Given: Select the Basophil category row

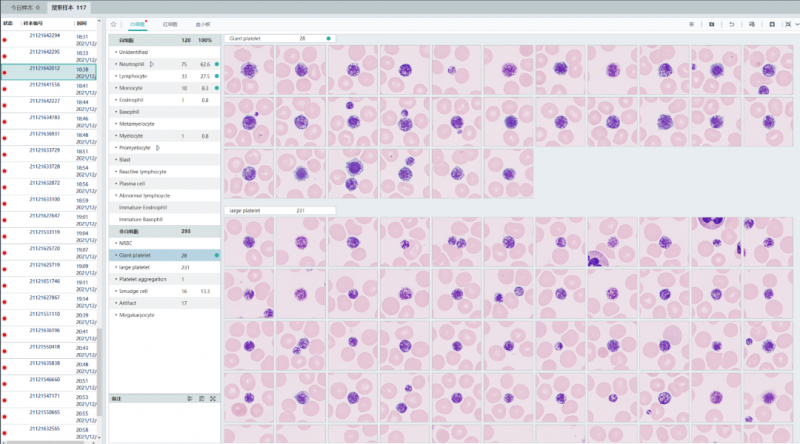Looking at the screenshot, I should coord(164,112).
